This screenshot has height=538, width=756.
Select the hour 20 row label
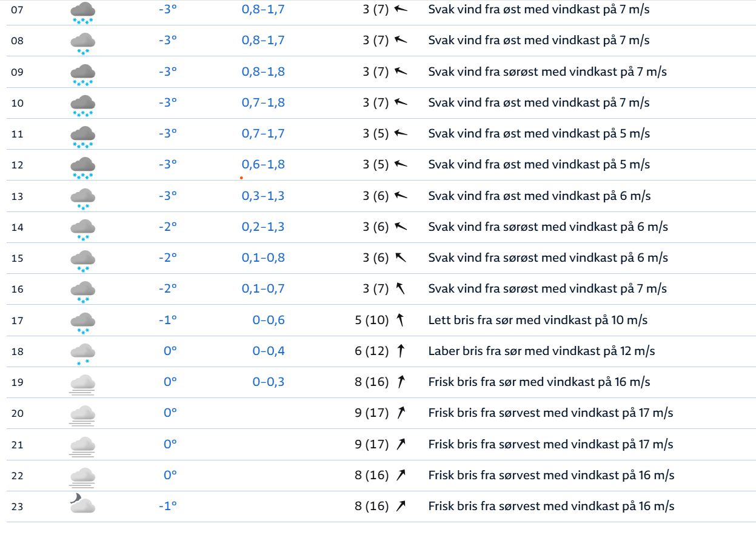point(18,413)
